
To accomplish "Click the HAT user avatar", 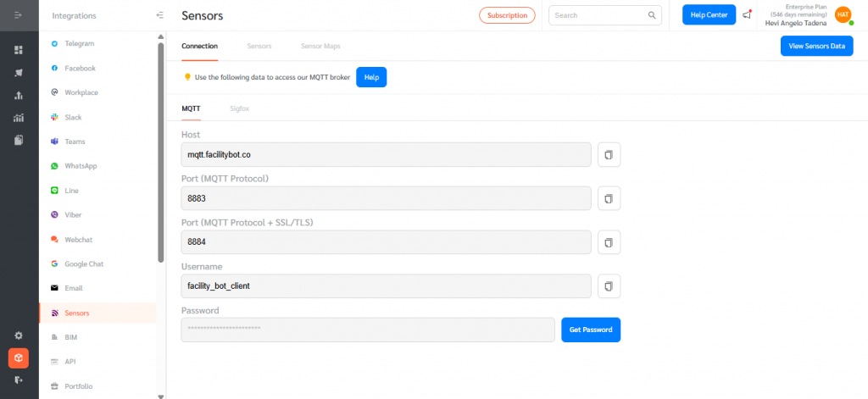I will pyautogui.click(x=843, y=14).
